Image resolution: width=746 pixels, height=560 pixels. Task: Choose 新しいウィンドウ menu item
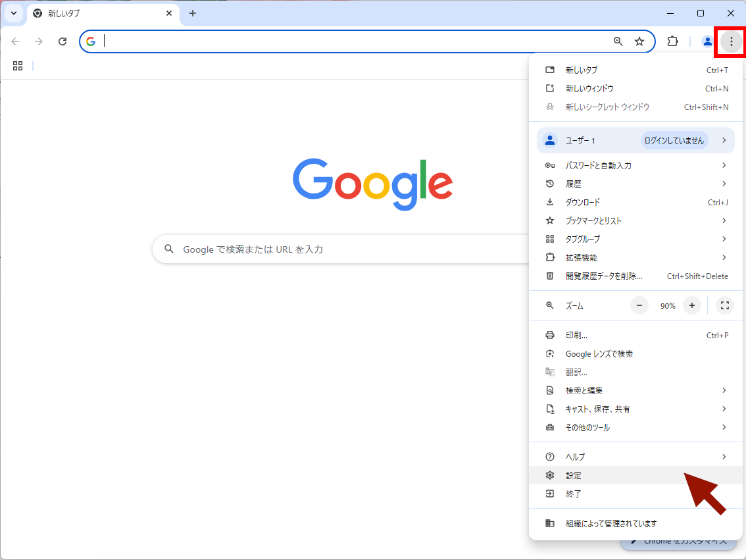636,88
